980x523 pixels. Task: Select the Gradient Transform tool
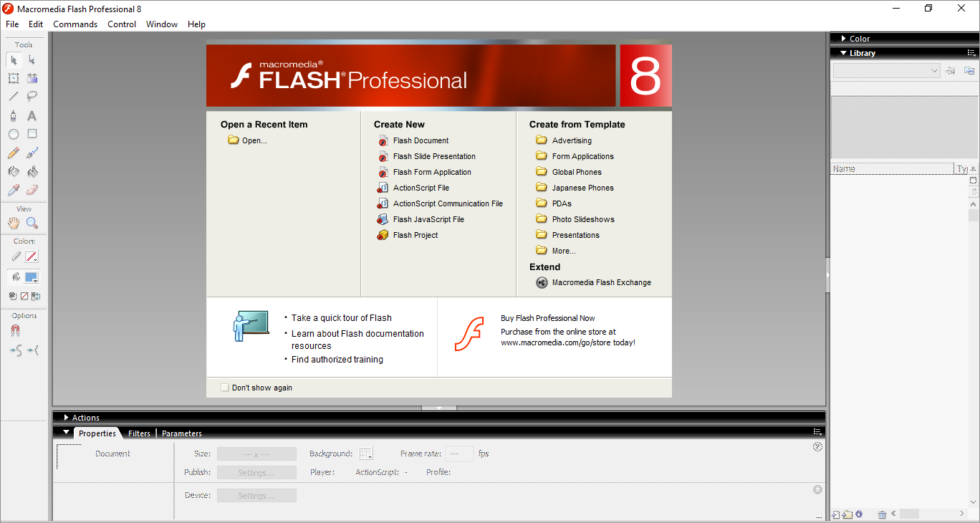[x=32, y=78]
